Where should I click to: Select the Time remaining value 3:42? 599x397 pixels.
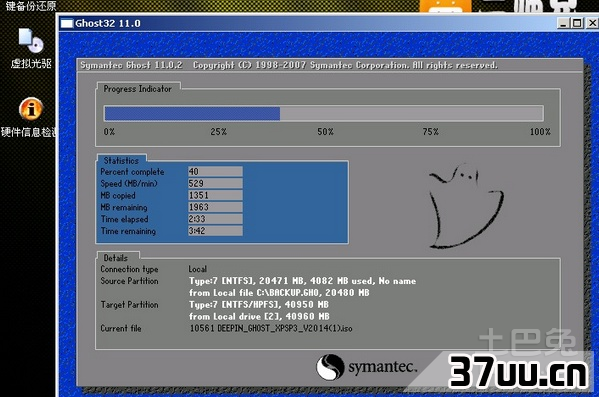point(215,231)
